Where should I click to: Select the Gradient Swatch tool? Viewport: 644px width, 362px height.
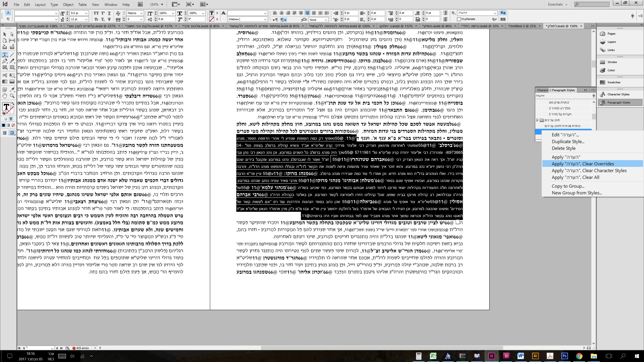pyautogui.click(x=5, y=81)
